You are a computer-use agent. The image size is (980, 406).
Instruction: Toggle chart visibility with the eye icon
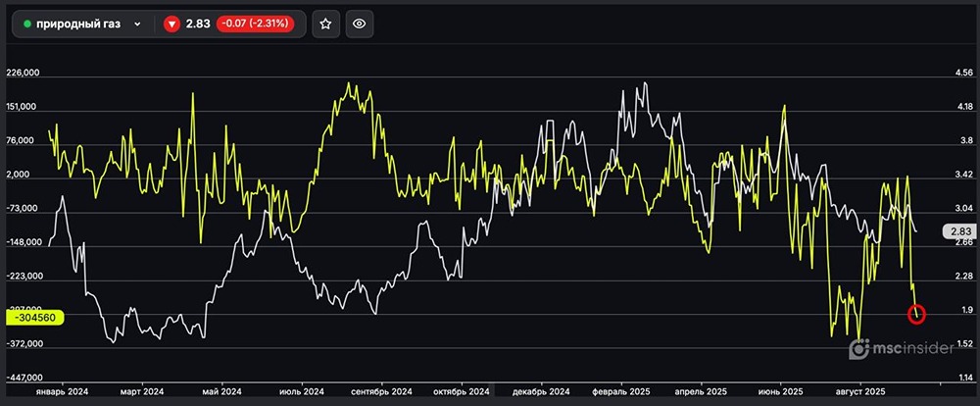pyautogui.click(x=360, y=25)
